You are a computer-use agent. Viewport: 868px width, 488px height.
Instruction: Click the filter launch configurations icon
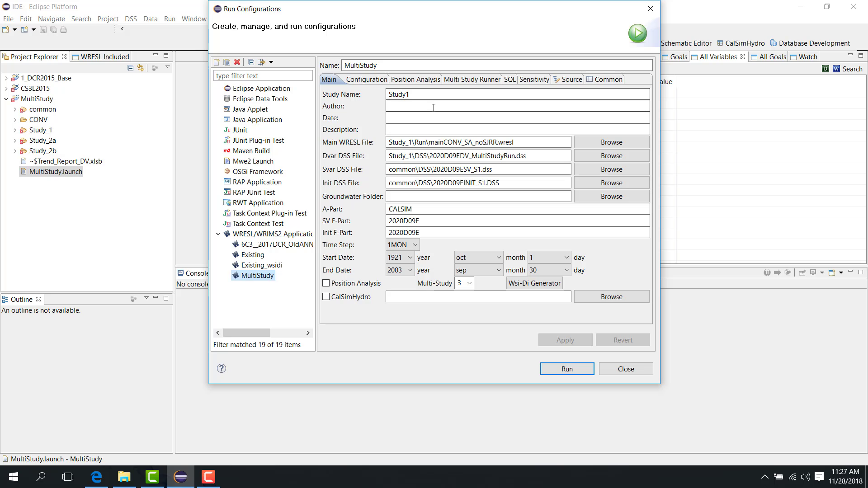click(261, 62)
